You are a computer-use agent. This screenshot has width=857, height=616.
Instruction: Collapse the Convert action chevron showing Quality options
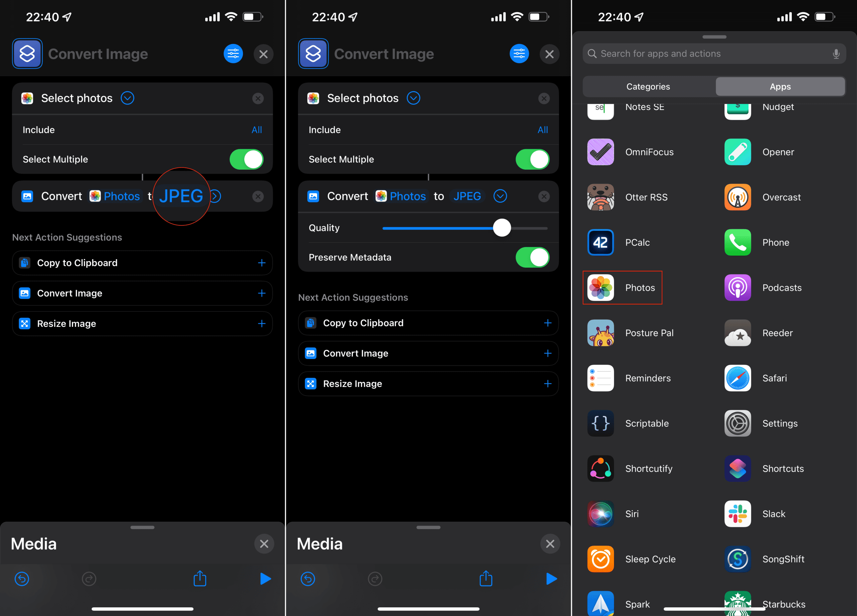[x=500, y=196]
